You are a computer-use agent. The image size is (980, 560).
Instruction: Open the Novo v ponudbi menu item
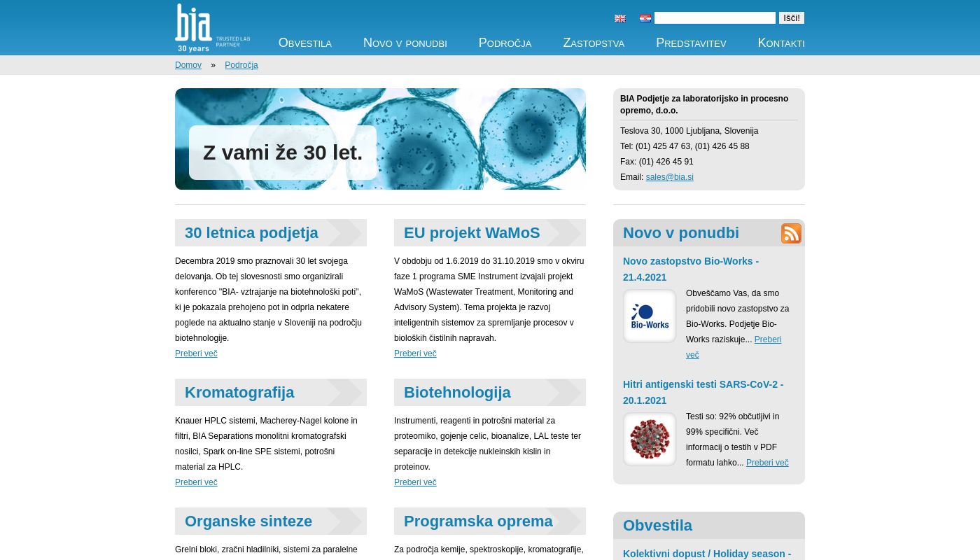click(405, 43)
